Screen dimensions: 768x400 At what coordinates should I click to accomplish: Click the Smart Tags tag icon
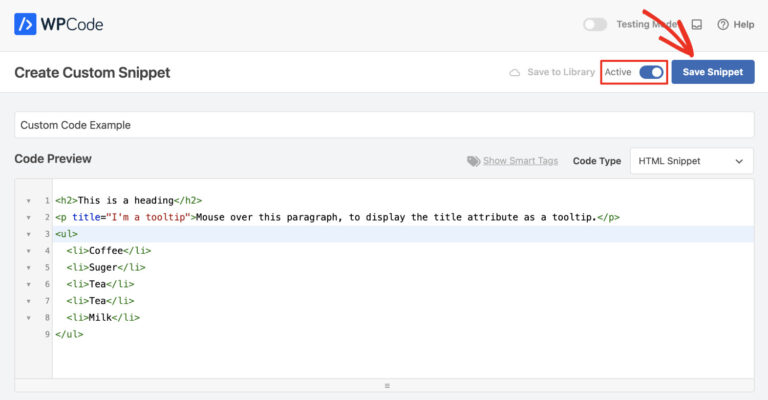[474, 161]
